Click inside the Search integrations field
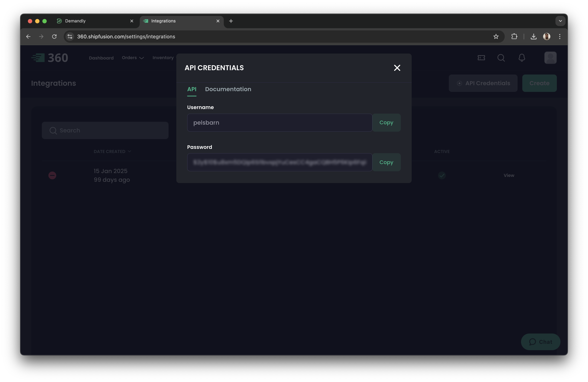Viewport: 588px width, 382px height. (x=105, y=130)
